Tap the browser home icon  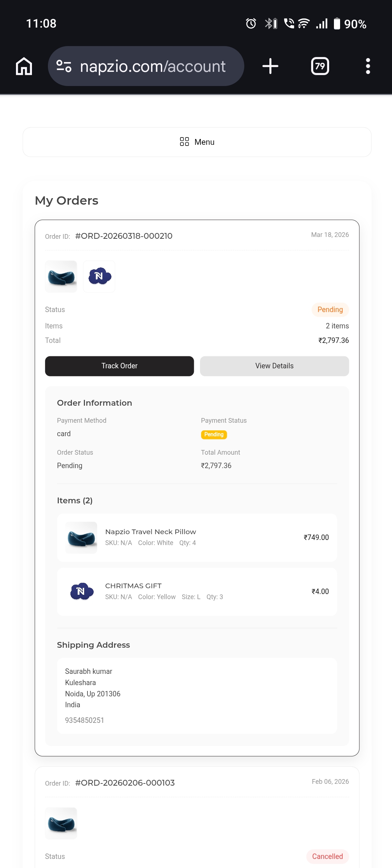tap(24, 66)
